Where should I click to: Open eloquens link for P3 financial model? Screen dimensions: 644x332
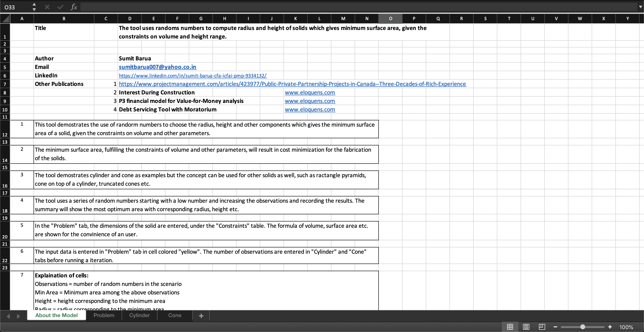pos(310,101)
